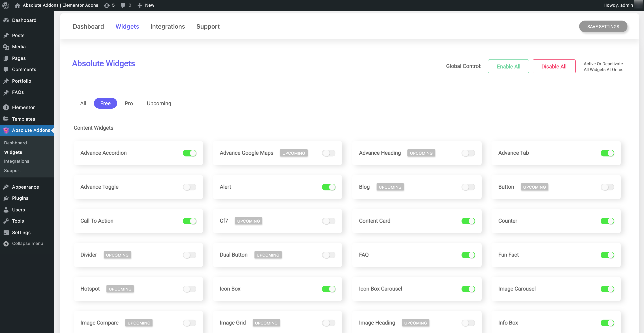Disable the Counter widget toggle
This screenshot has height=333, width=644.
pos(607,221)
